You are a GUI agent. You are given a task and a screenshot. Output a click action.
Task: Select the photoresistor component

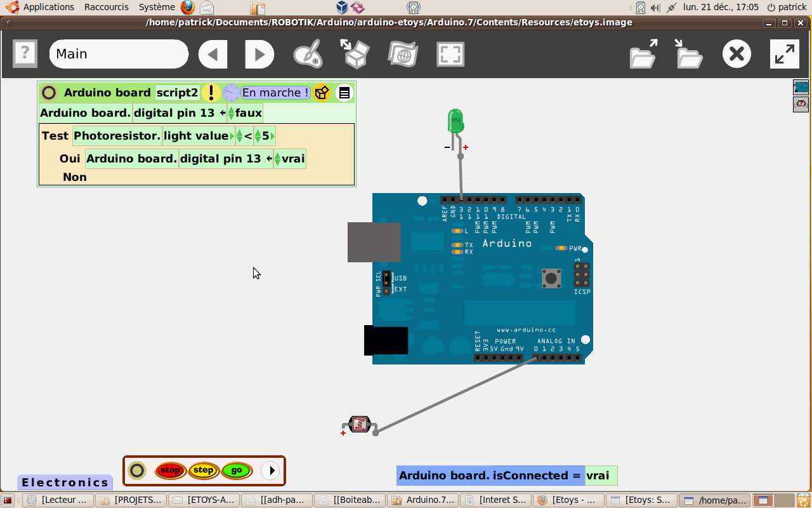(360, 424)
